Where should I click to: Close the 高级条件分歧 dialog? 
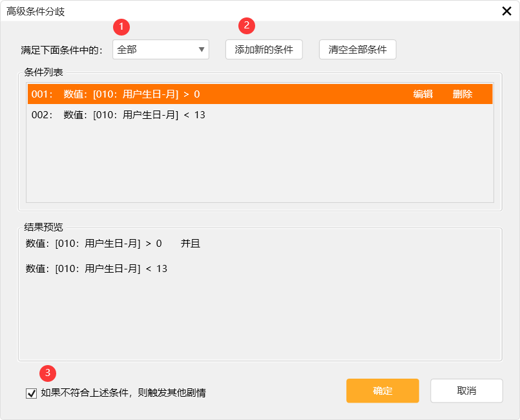pyautogui.click(x=507, y=11)
